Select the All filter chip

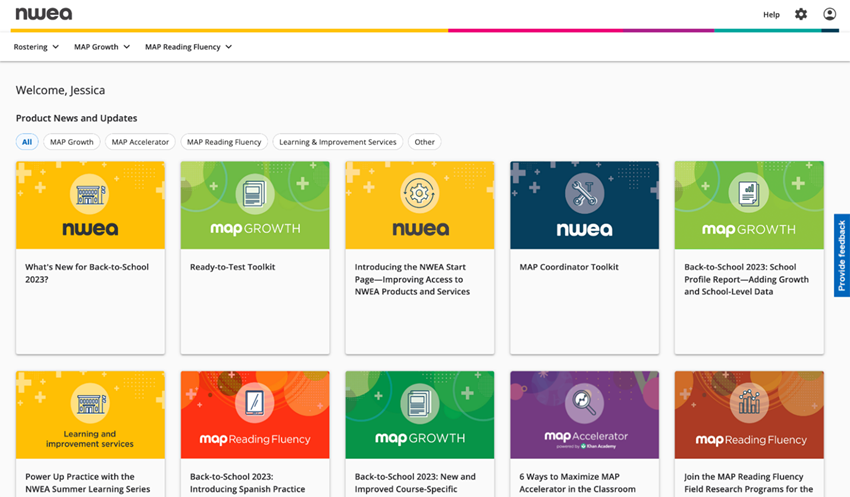click(x=27, y=142)
